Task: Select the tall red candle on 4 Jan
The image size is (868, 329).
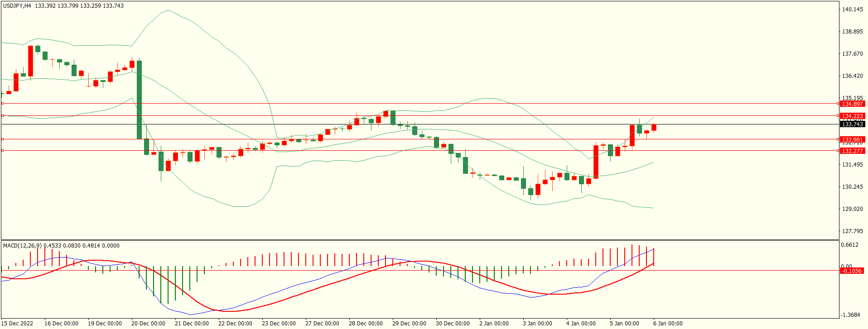Action: (596, 162)
